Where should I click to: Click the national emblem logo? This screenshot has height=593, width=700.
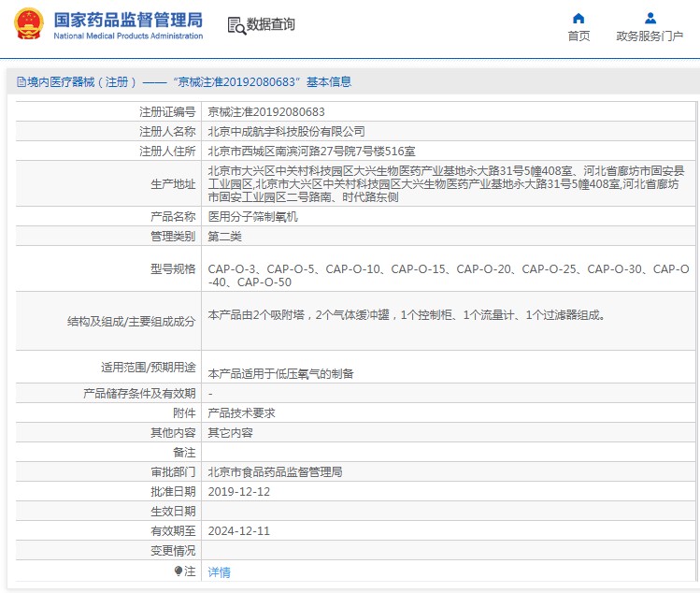29,23
